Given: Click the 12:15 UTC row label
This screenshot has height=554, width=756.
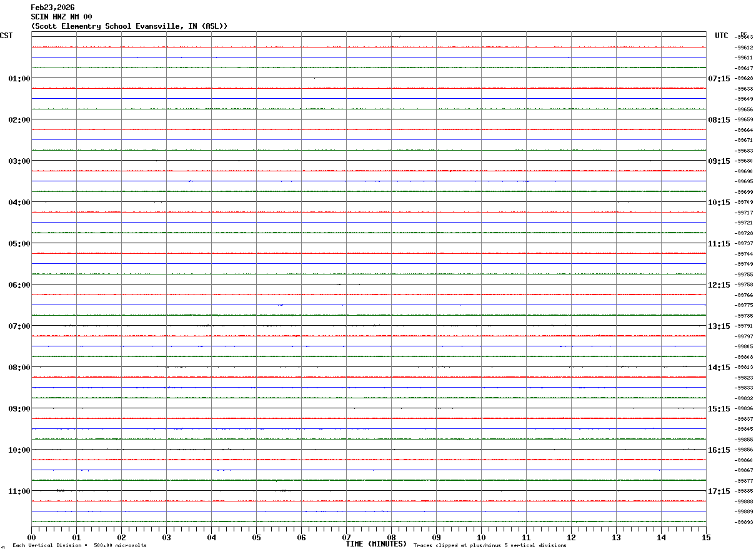Looking at the screenshot, I should [x=719, y=285].
